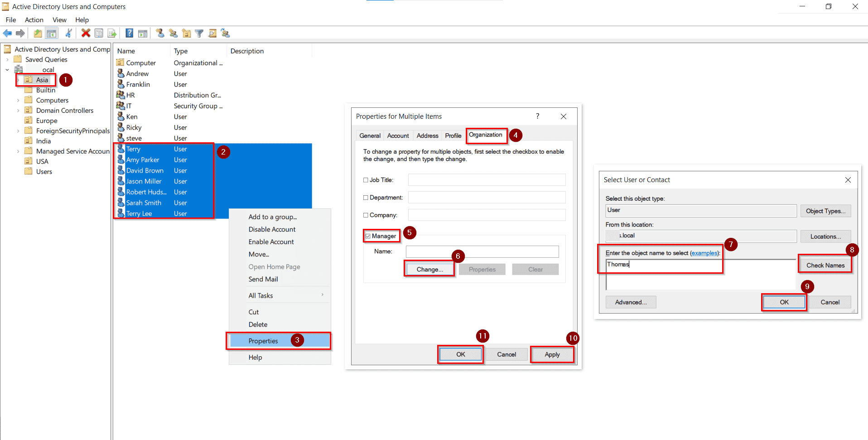
Task: Enable the Department checkbox
Action: click(366, 197)
